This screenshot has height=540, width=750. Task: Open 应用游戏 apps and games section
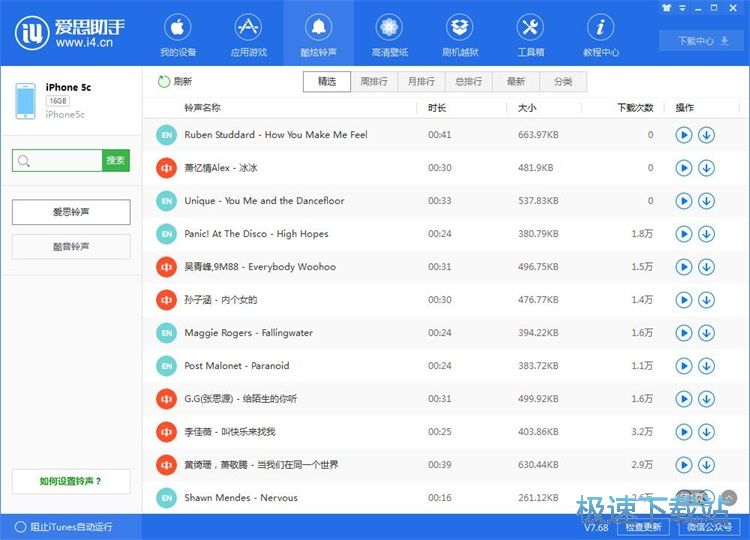[248, 34]
